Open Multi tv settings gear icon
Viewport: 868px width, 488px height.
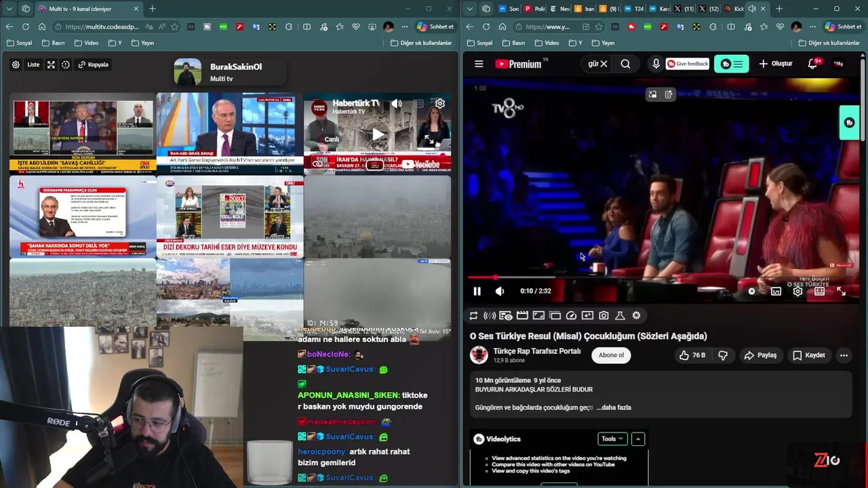[16, 64]
